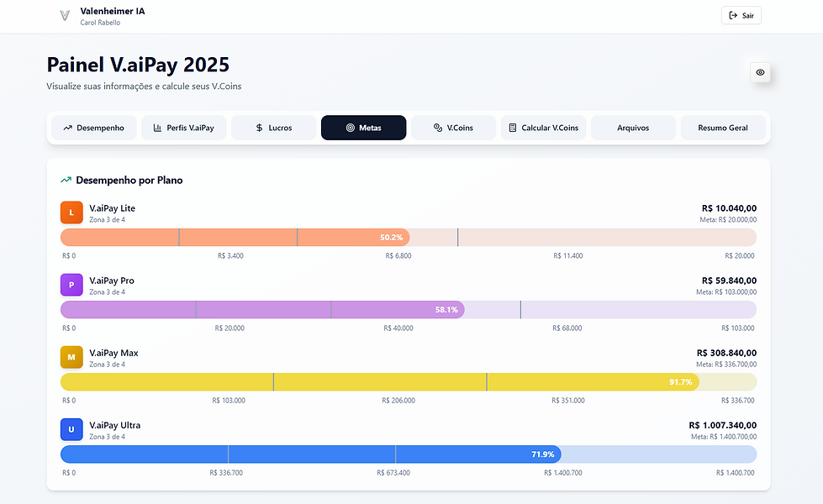The image size is (823, 504).
Task: Click the Painel V.aiPay 2025 title
Action: click(138, 65)
